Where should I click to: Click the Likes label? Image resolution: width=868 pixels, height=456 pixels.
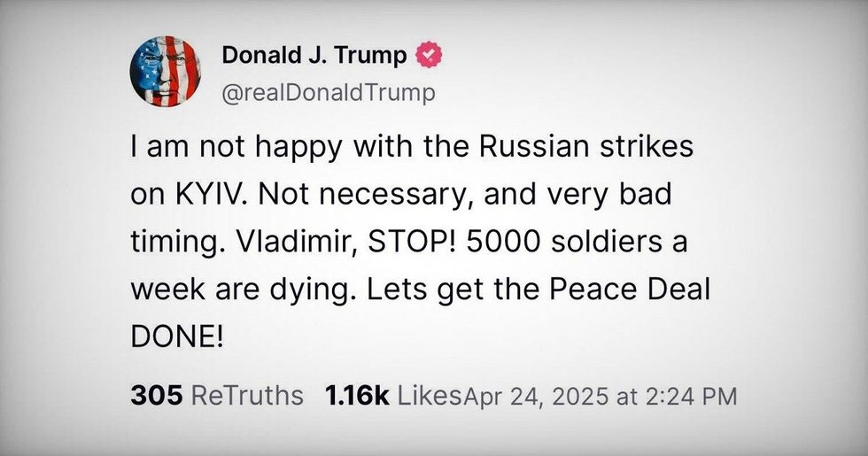[x=430, y=396]
